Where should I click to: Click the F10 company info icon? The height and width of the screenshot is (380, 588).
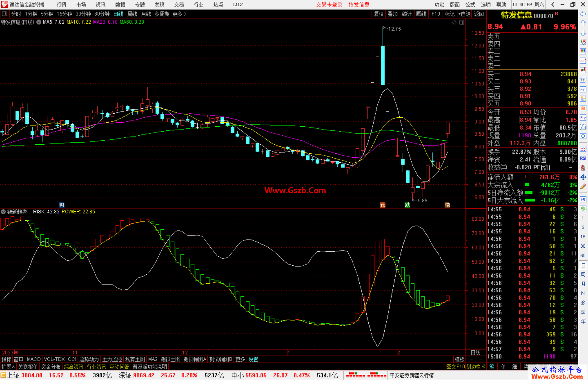pos(583,89)
